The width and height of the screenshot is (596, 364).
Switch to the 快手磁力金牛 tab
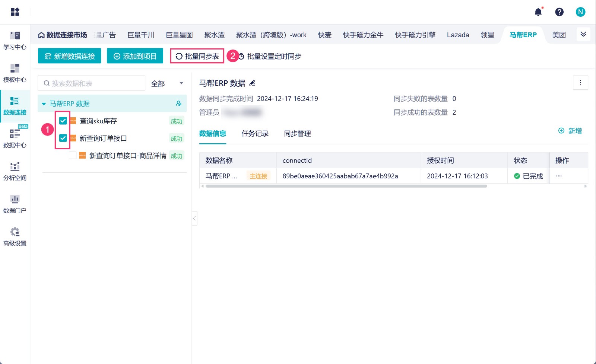pyautogui.click(x=363, y=35)
